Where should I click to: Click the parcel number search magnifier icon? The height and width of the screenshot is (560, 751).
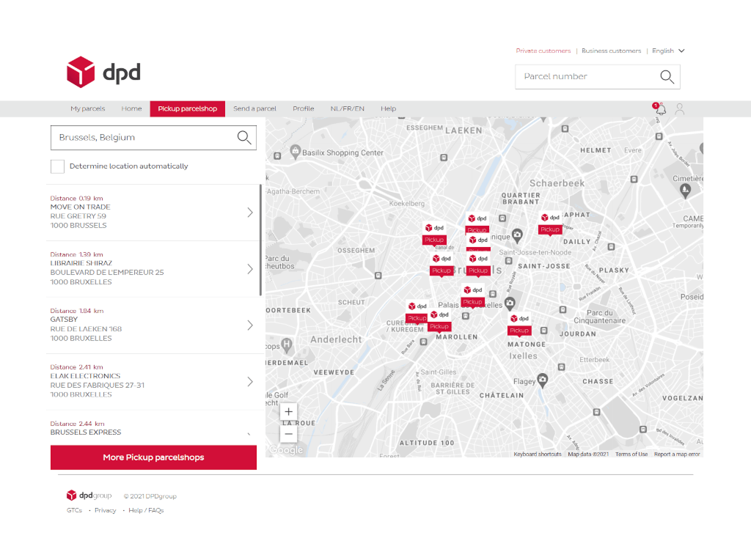click(667, 76)
